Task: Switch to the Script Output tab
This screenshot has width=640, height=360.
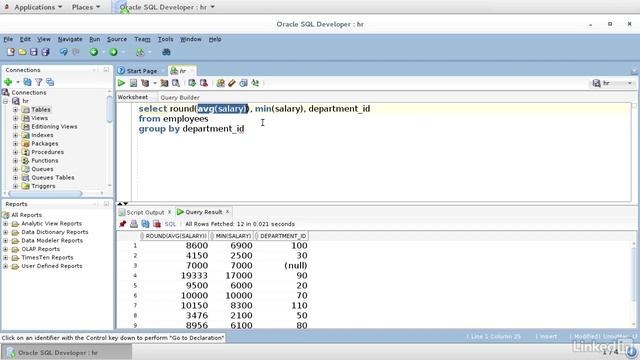Action: point(145,212)
